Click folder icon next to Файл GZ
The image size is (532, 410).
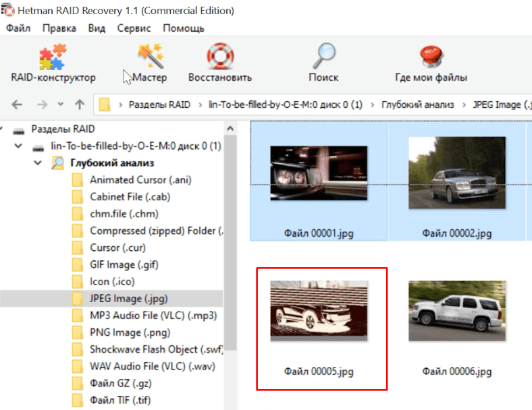click(x=78, y=383)
